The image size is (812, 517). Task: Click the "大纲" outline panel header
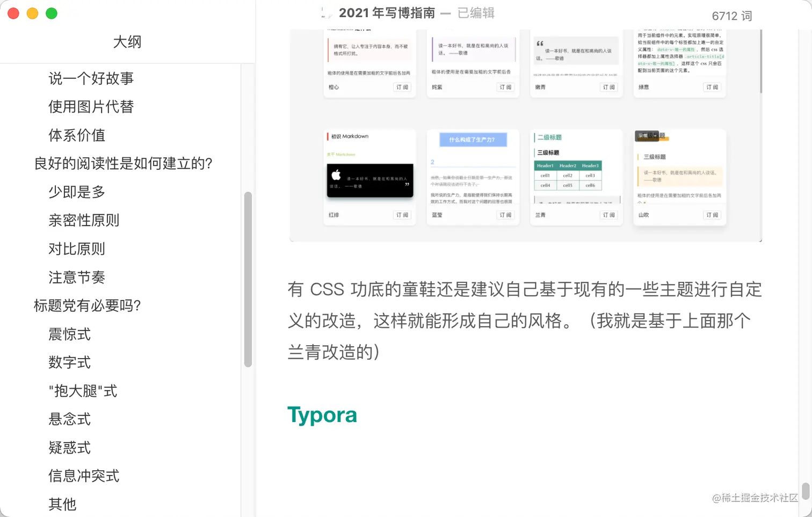coord(127,42)
